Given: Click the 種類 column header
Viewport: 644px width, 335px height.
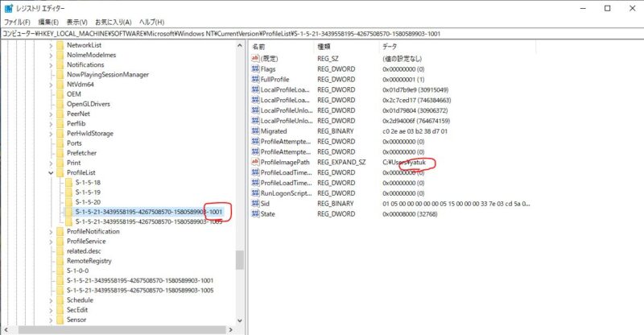Looking at the screenshot, I should (346, 47).
